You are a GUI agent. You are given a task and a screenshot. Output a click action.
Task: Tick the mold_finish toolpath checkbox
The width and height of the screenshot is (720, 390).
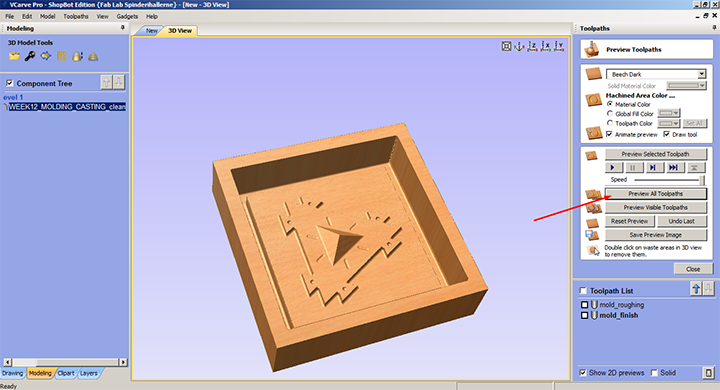click(585, 316)
